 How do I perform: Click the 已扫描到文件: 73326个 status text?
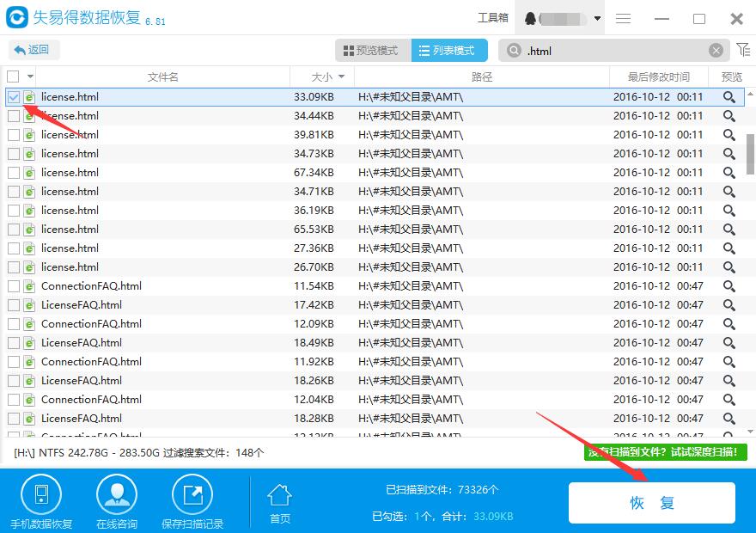click(x=442, y=490)
